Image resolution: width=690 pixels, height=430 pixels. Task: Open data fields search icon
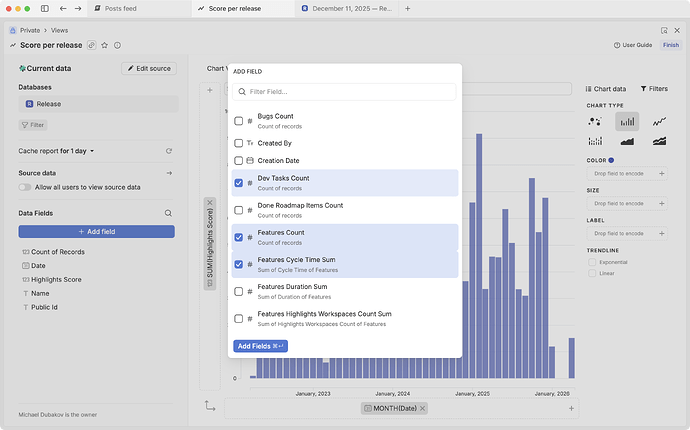168,213
